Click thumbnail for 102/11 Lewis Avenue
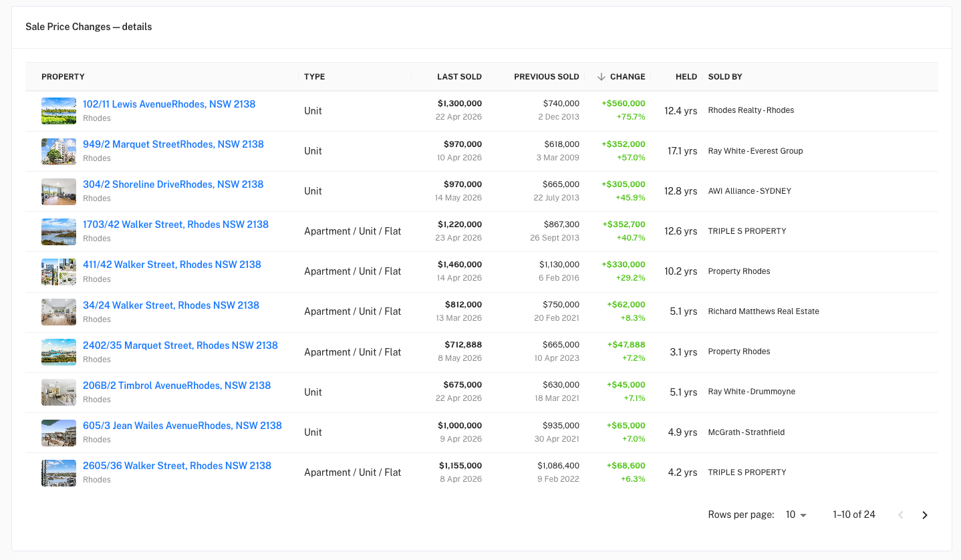The height and width of the screenshot is (560, 961). tap(59, 111)
